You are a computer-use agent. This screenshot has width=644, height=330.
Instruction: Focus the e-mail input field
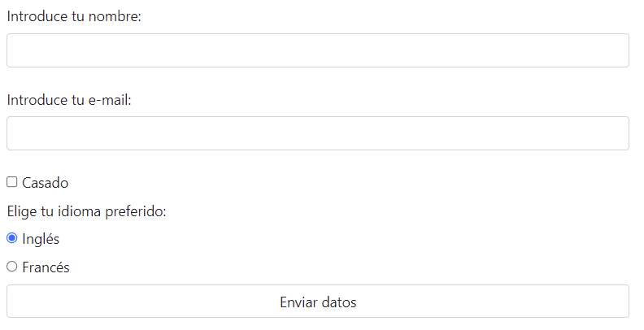tap(318, 133)
